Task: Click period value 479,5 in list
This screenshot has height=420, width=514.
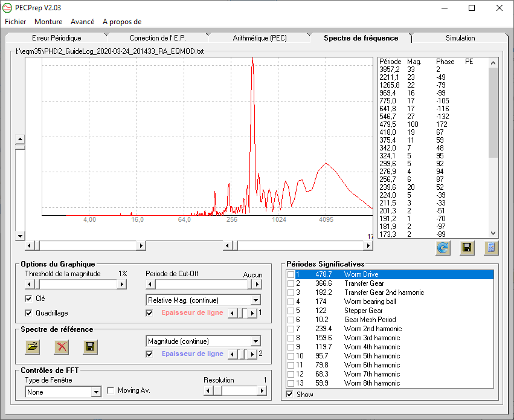Action: click(x=388, y=124)
